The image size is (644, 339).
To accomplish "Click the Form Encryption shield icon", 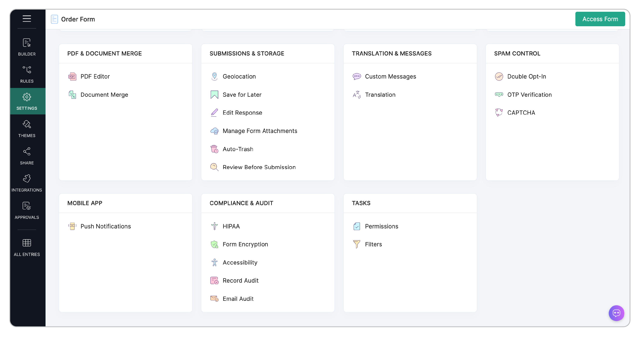I will [214, 244].
